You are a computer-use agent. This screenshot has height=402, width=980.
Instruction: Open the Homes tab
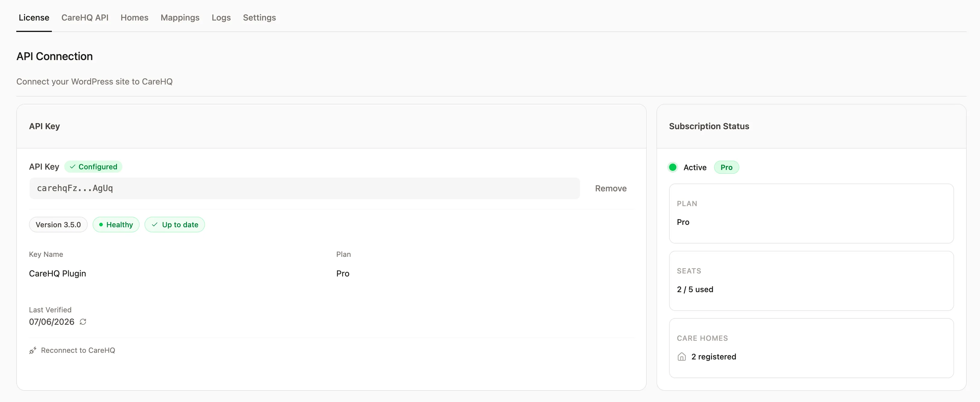click(x=134, y=18)
